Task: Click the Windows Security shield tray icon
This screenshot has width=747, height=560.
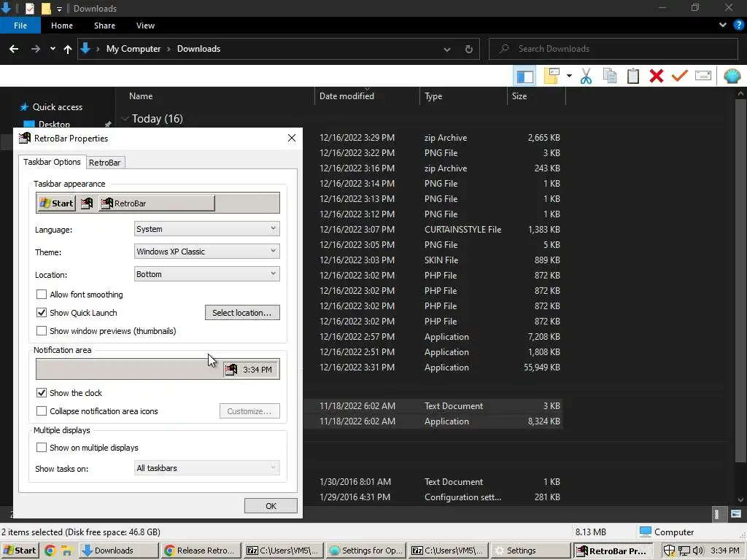Action: point(669,551)
